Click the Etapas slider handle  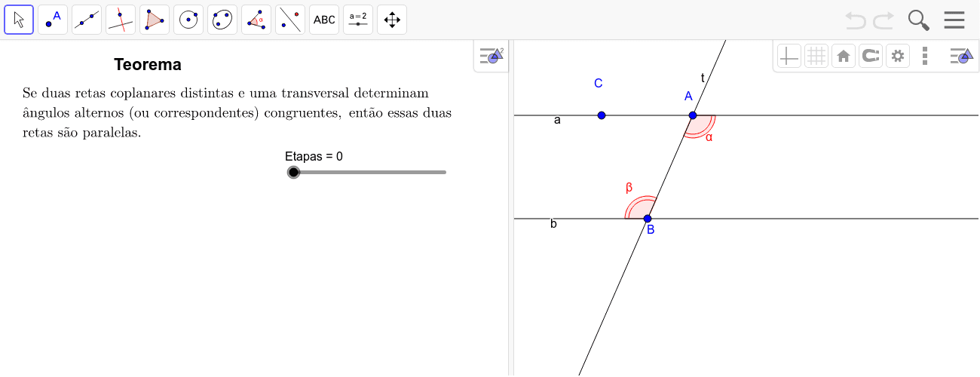click(293, 172)
